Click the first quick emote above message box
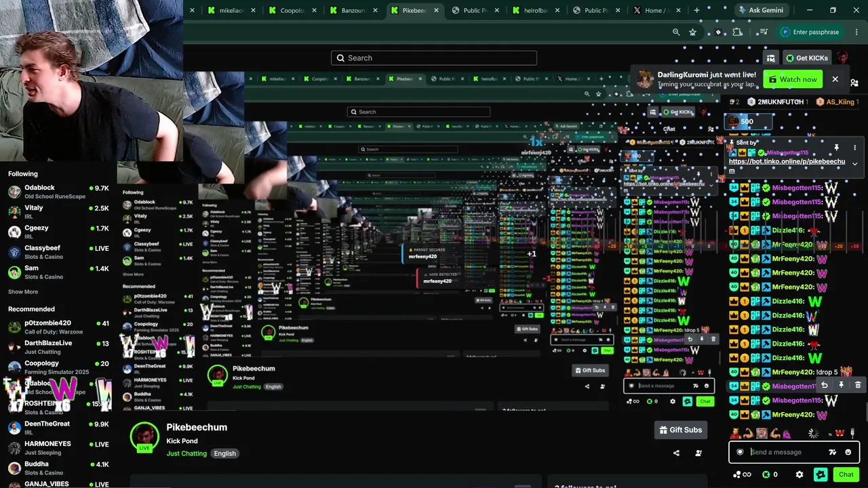 click(735, 433)
